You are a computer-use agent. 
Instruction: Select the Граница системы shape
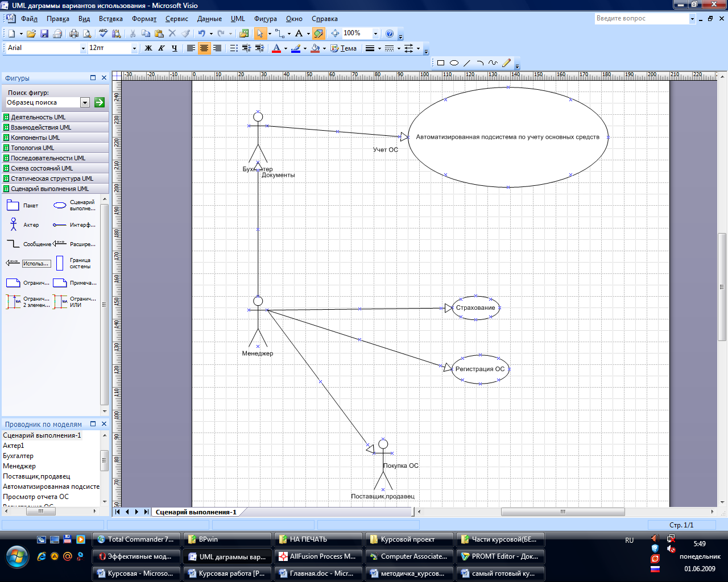tap(60, 263)
